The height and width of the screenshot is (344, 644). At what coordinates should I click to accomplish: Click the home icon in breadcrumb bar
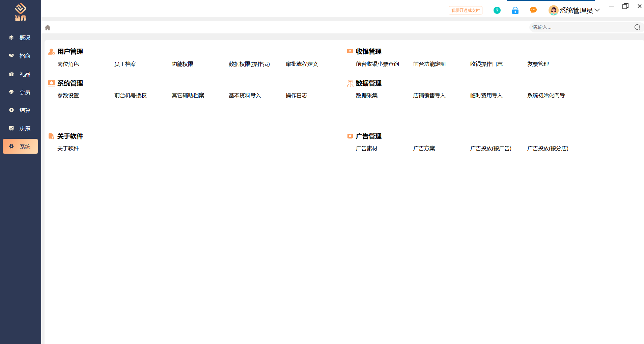click(48, 28)
